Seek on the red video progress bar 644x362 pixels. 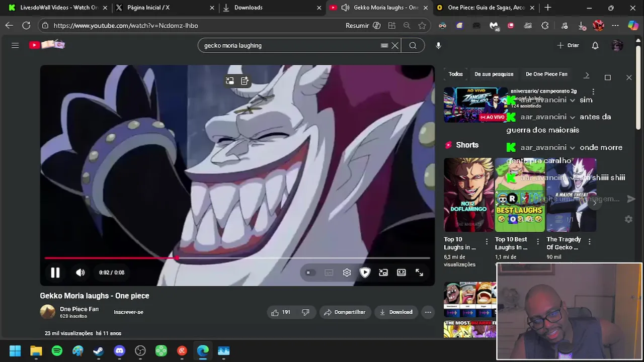237,258
